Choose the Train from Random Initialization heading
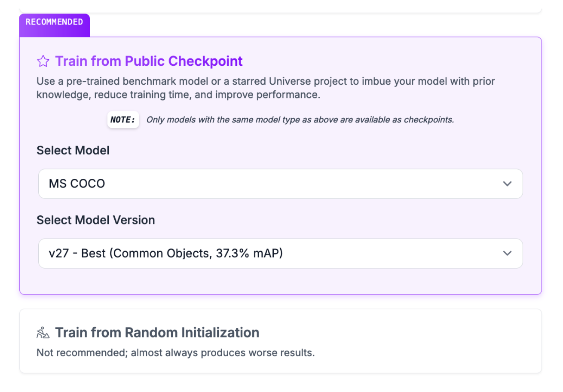The image size is (563, 392). [157, 333]
